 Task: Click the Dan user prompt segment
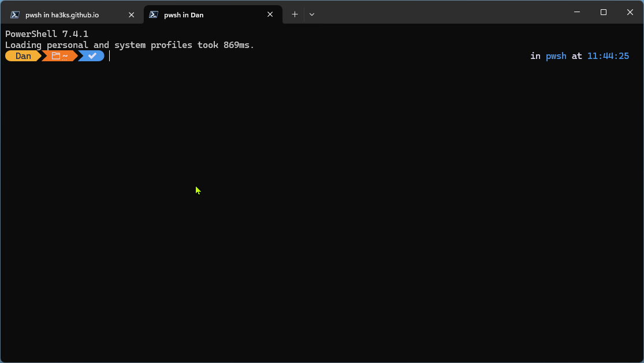(23, 56)
